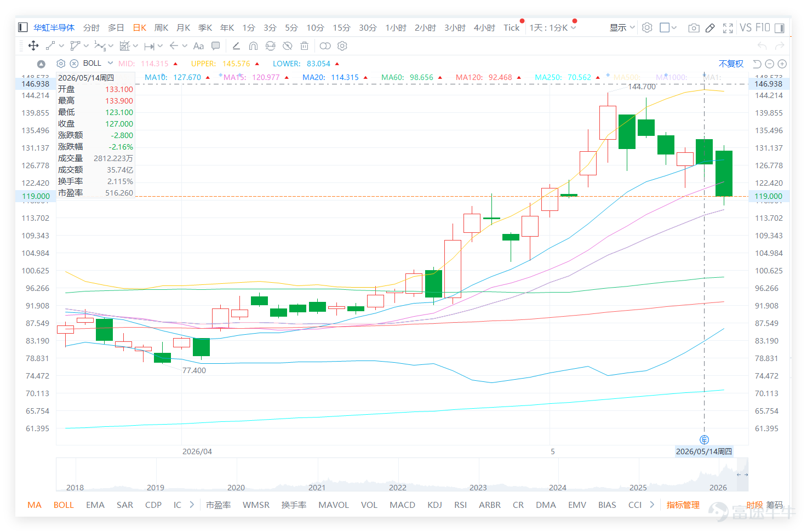Select the text annotation Aa tool
The width and height of the screenshot is (807, 532).
point(198,46)
